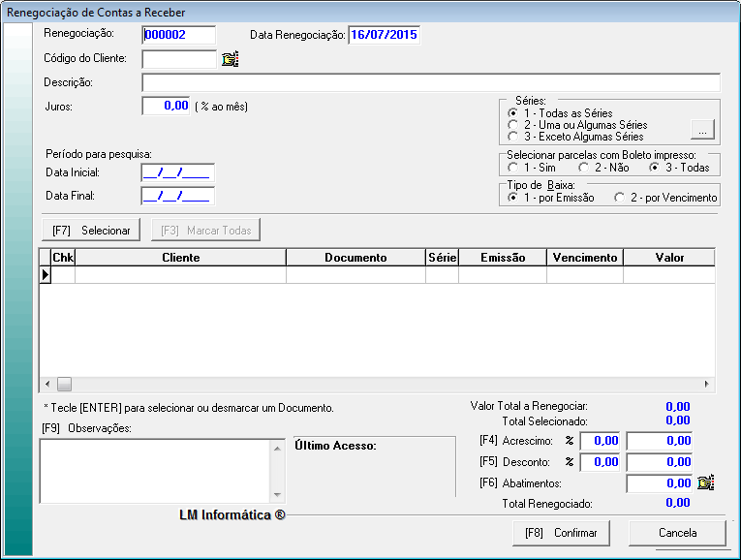Choose '2 - Não' for Boleto impresso
The height and width of the screenshot is (560, 741).
(583, 168)
